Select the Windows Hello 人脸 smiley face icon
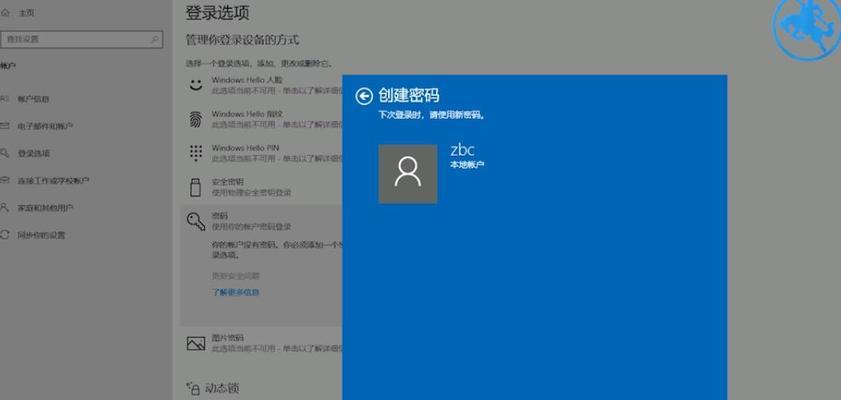The height and width of the screenshot is (400, 841). coord(196,84)
